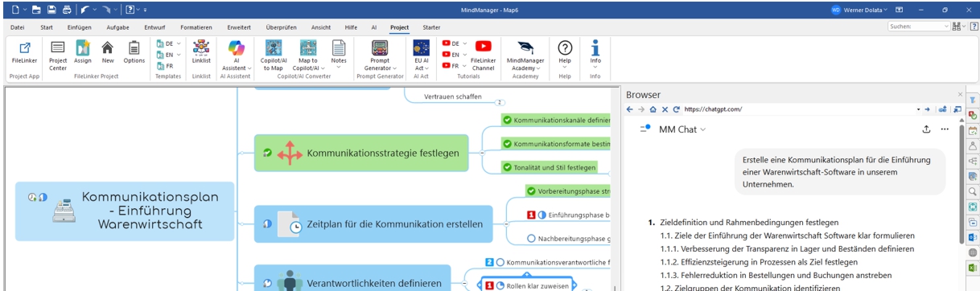Open the three-dot chat options menu

(x=945, y=129)
